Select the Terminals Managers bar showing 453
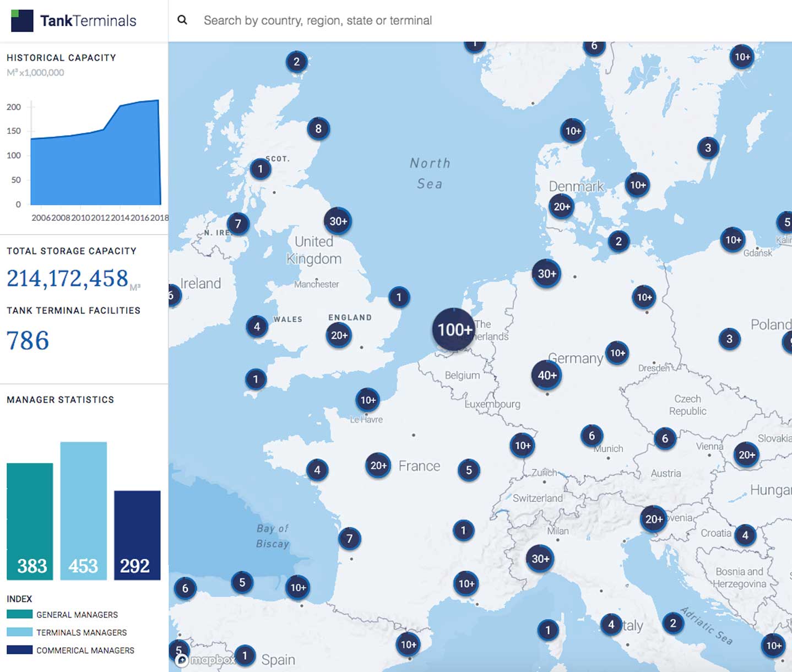This screenshot has width=792, height=672. pos(83,511)
